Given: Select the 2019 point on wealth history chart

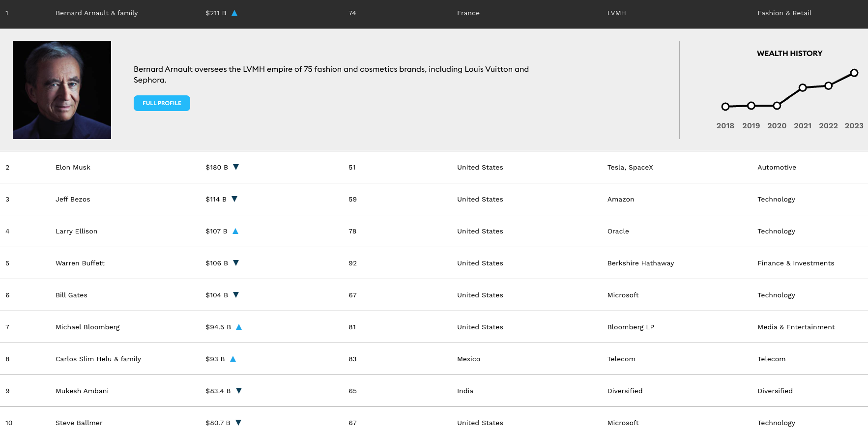Looking at the screenshot, I should [x=751, y=106].
